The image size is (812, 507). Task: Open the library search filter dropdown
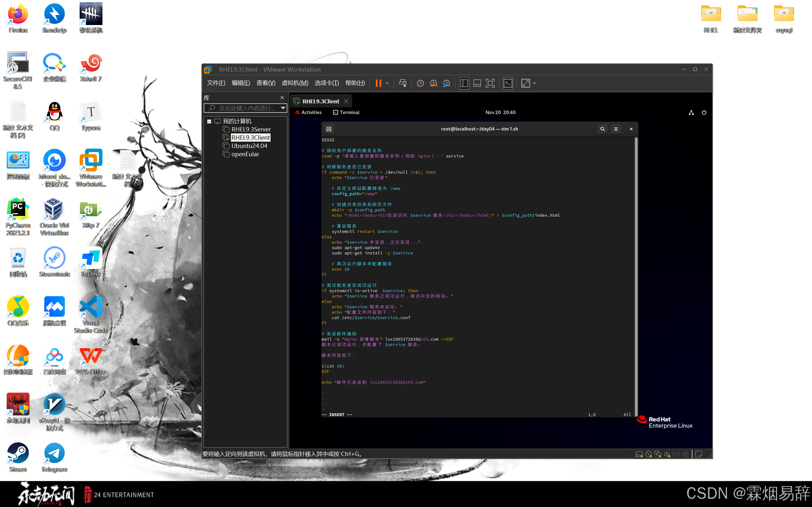(x=283, y=108)
